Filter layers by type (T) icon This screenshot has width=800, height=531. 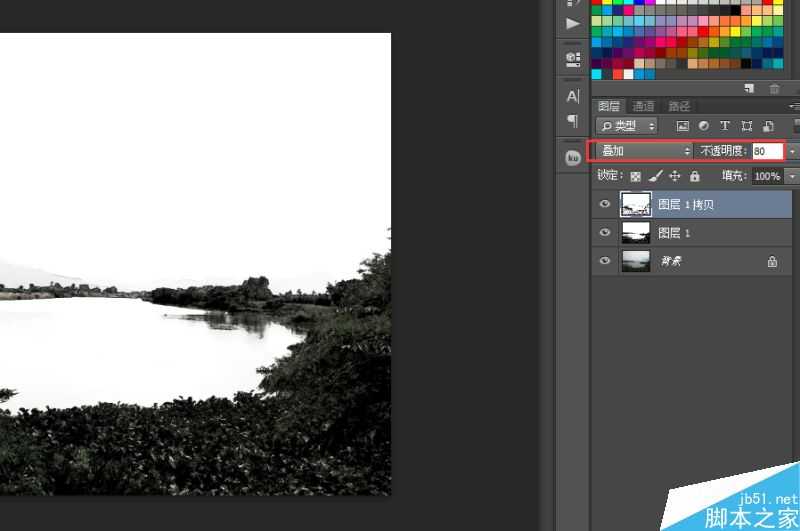(724, 126)
